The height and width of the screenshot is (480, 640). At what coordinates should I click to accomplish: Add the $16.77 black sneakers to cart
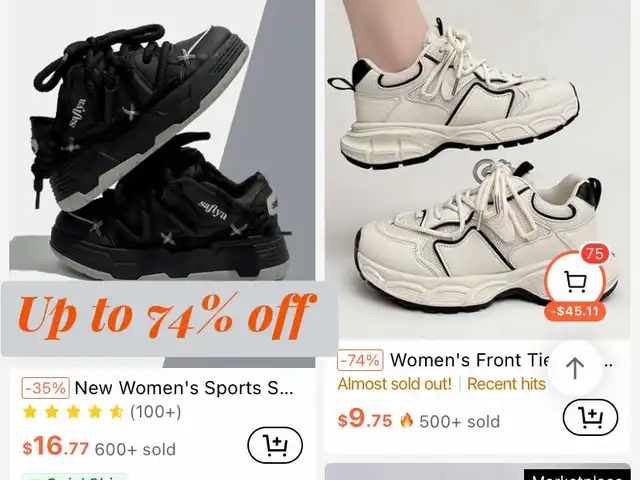[x=275, y=444]
